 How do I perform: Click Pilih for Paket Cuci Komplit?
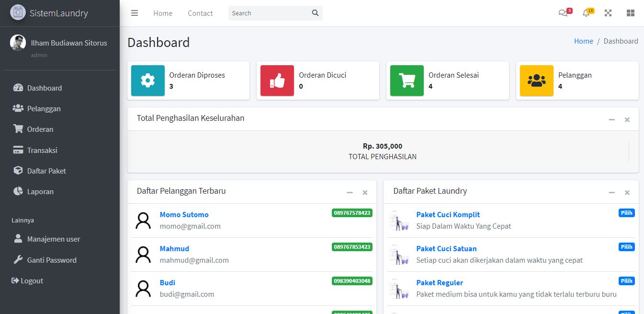coord(626,212)
